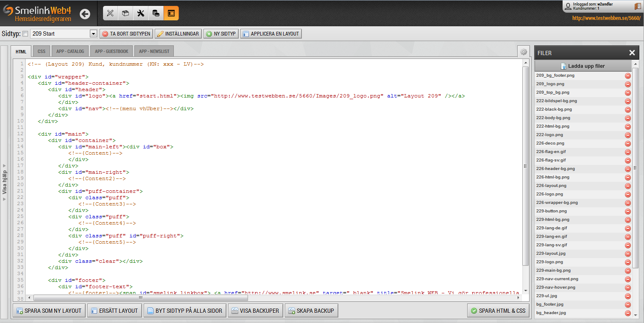Open the wrench and screwdriver tools icon

(x=141, y=13)
